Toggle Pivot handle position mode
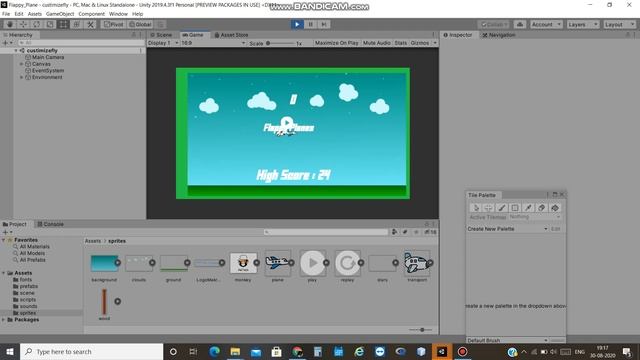Viewport: 640px width, 360px height. [x=113, y=24]
